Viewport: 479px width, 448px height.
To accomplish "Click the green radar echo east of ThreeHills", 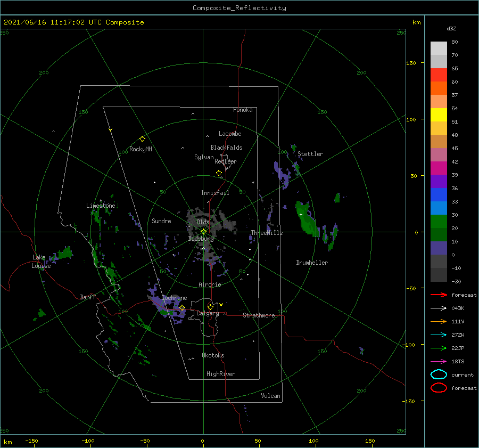I will coord(307,219).
